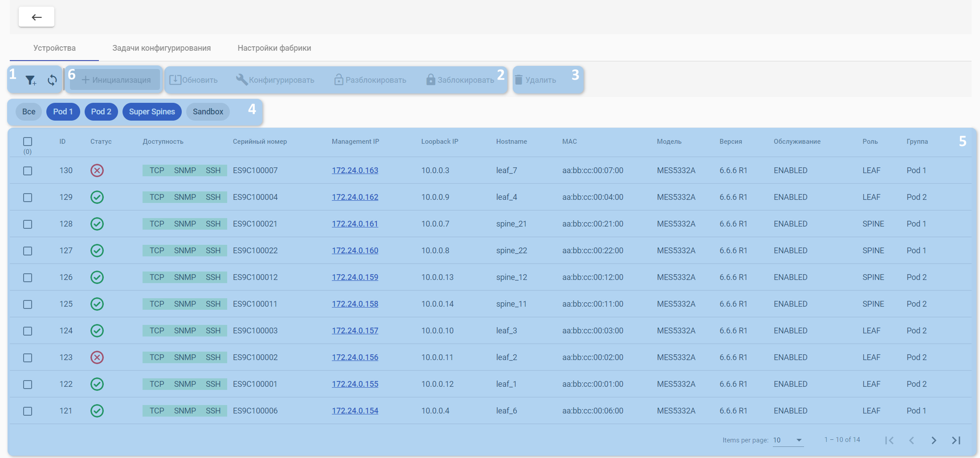The image size is (980, 458).
Task: Sort by the Hostname column header
Action: pyautogui.click(x=511, y=142)
